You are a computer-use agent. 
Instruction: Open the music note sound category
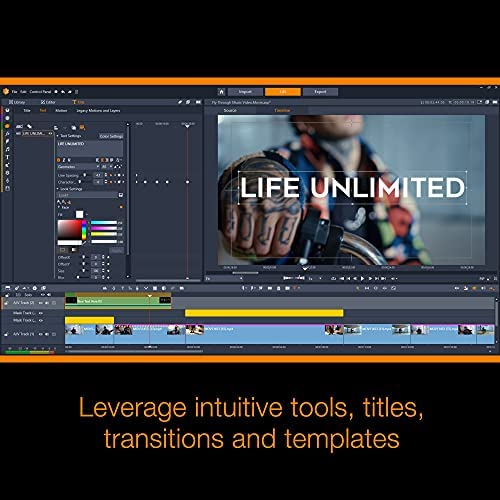tap(7, 149)
